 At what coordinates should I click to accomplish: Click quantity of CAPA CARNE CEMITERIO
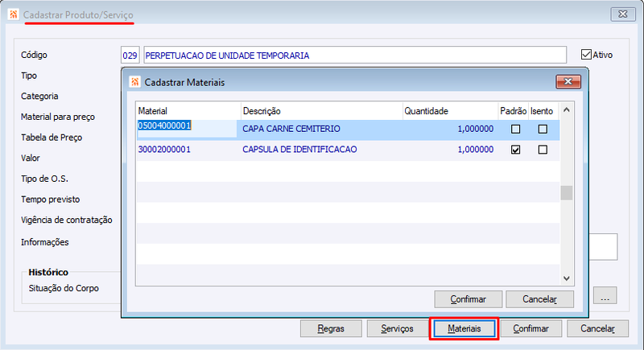click(476, 130)
